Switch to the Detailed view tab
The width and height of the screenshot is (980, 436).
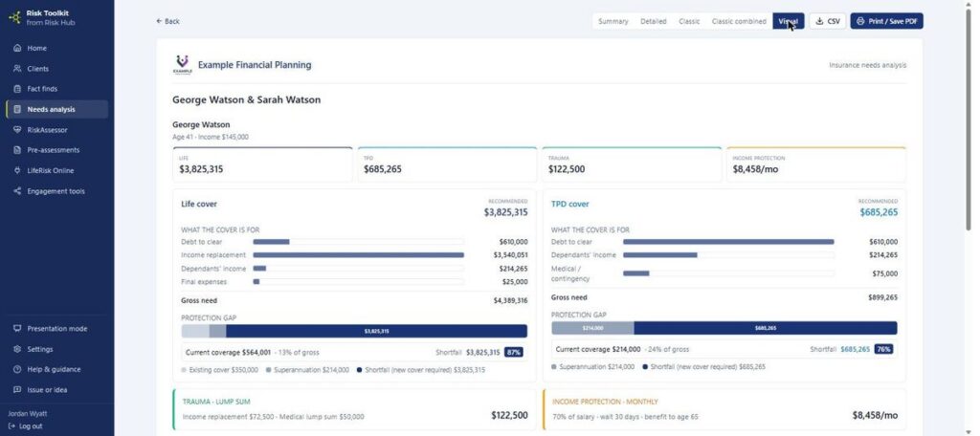[x=653, y=21]
